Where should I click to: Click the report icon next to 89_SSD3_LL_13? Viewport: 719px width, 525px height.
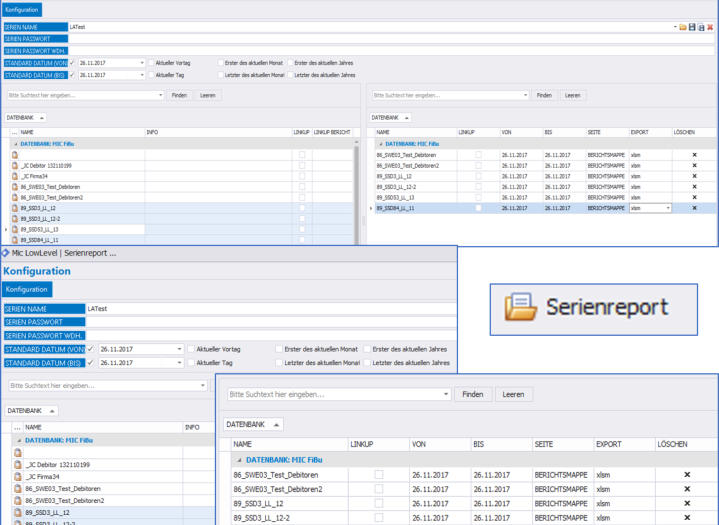16,229
